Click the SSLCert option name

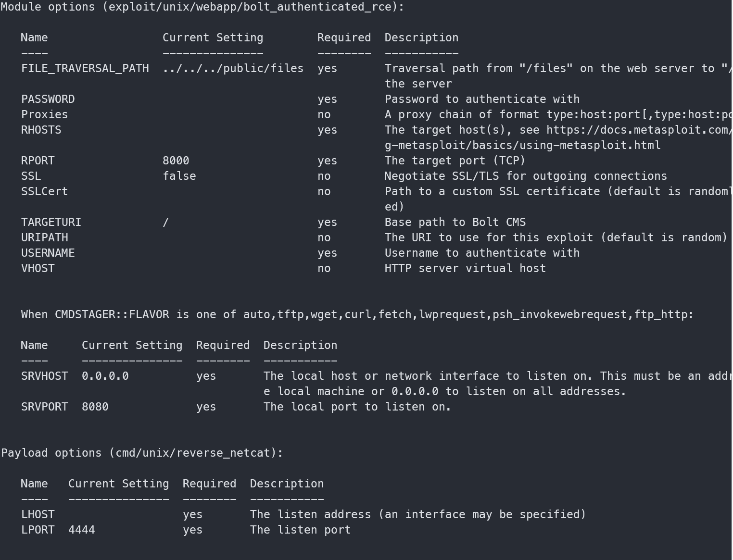point(44,192)
